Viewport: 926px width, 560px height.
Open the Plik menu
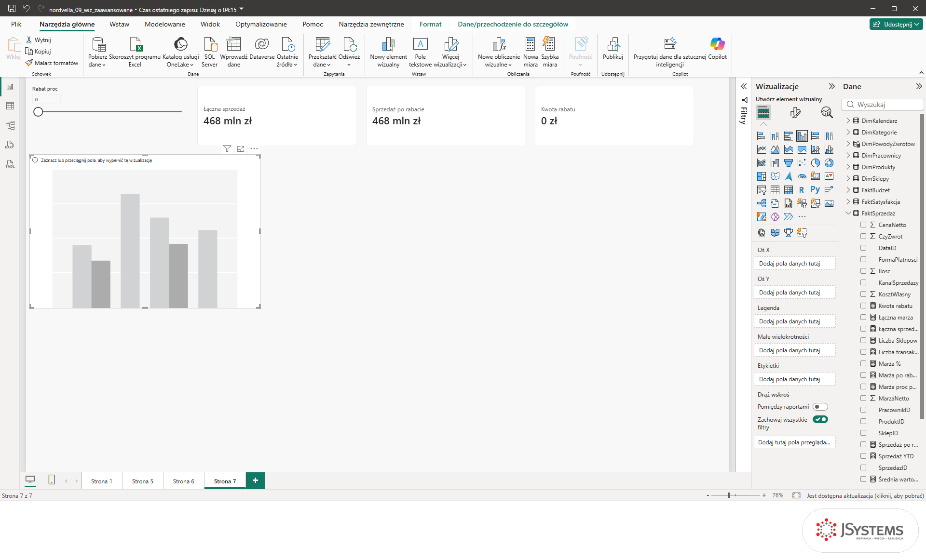click(x=16, y=24)
